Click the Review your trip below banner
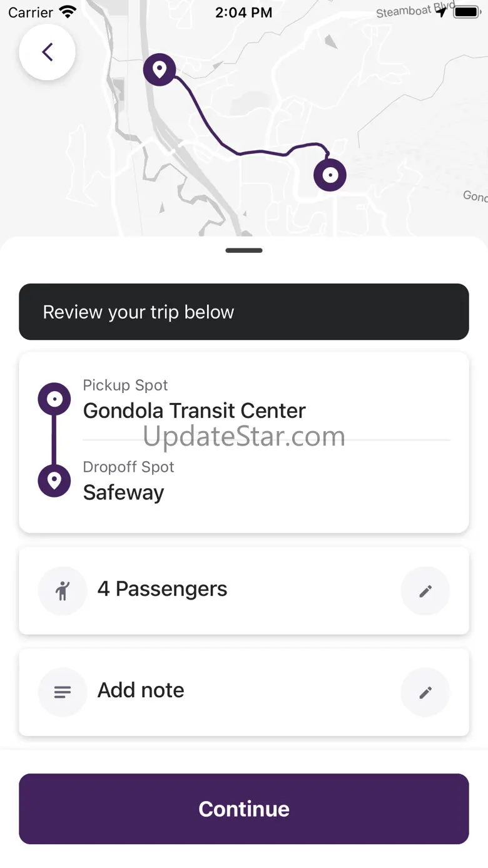This screenshot has width=488, height=868. pos(244,312)
